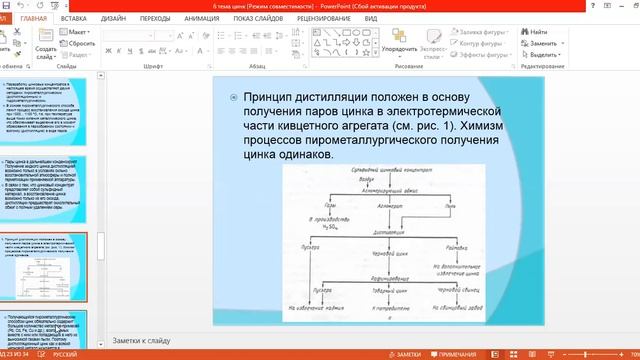Toggle underline Ч formatting
The height and width of the screenshot is (360, 640).
tap(130, 51)
